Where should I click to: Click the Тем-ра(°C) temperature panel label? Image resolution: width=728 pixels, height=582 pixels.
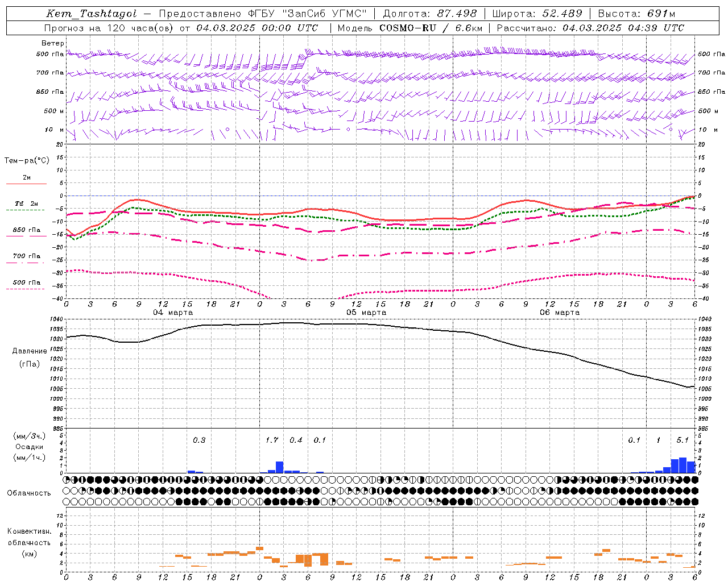point(27,161)
